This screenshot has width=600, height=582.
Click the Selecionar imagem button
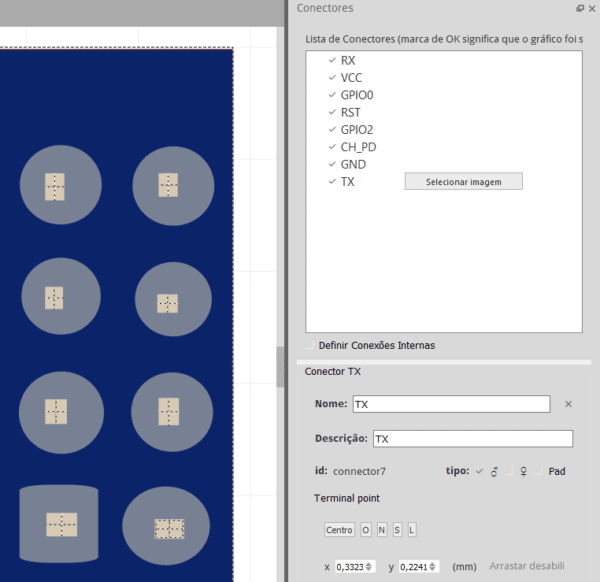[463, 181]
